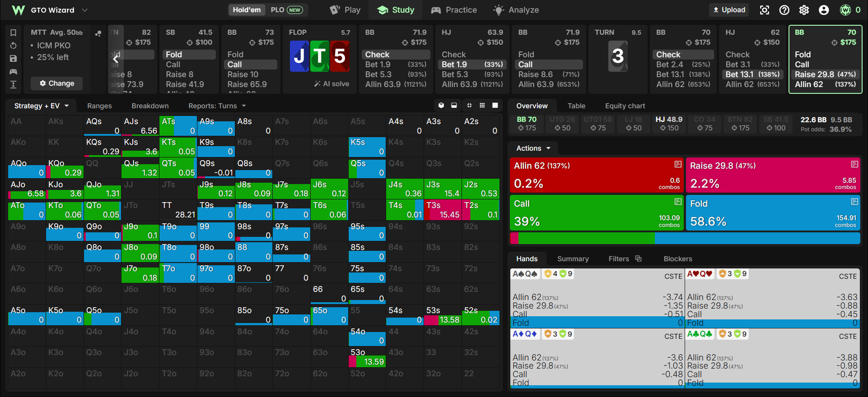The image size is (868, 397).
Task: Expand the 9.5 BB pot size display
Action: pyautogui.click(x=841, y=120)
